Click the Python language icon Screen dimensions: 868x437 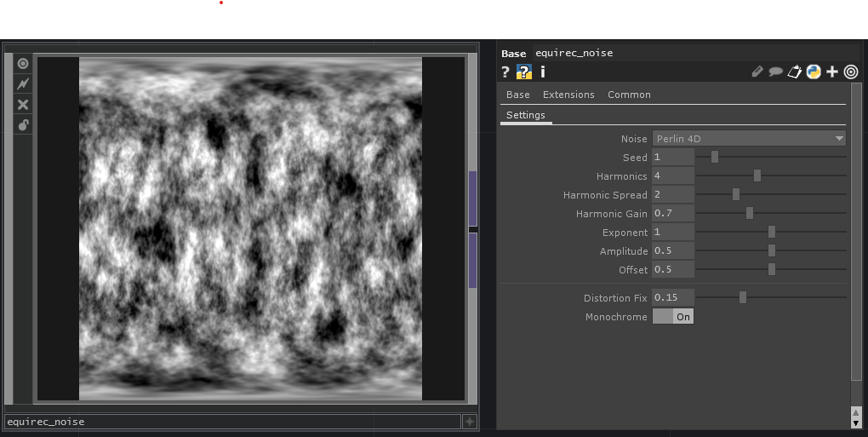coord(814,72)
